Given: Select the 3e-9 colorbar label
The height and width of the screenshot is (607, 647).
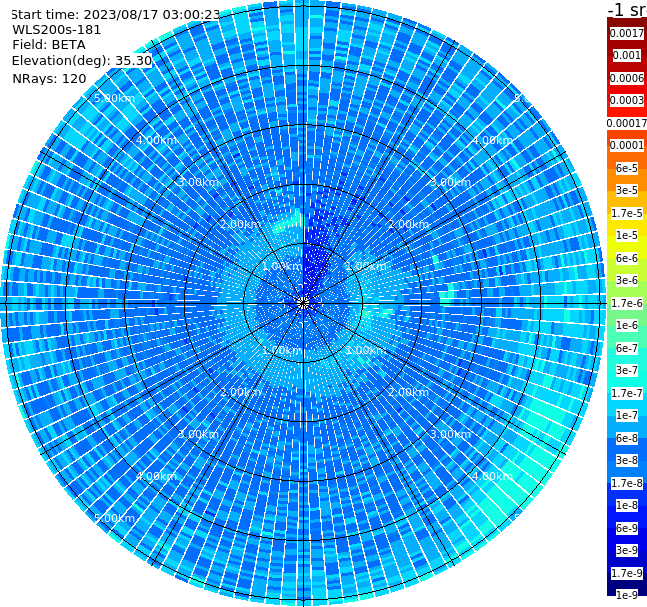Looking at the screenshot, I should pyautogui.click(x=627, y=550).
